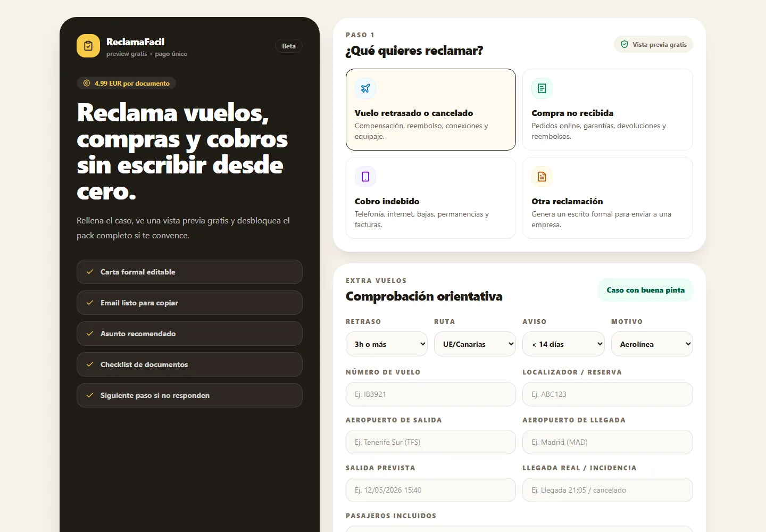Click the paragraph starting Rellena el caso
This screenshot has width=766, height=532.
pyautogui.click(x=183, y=228)
